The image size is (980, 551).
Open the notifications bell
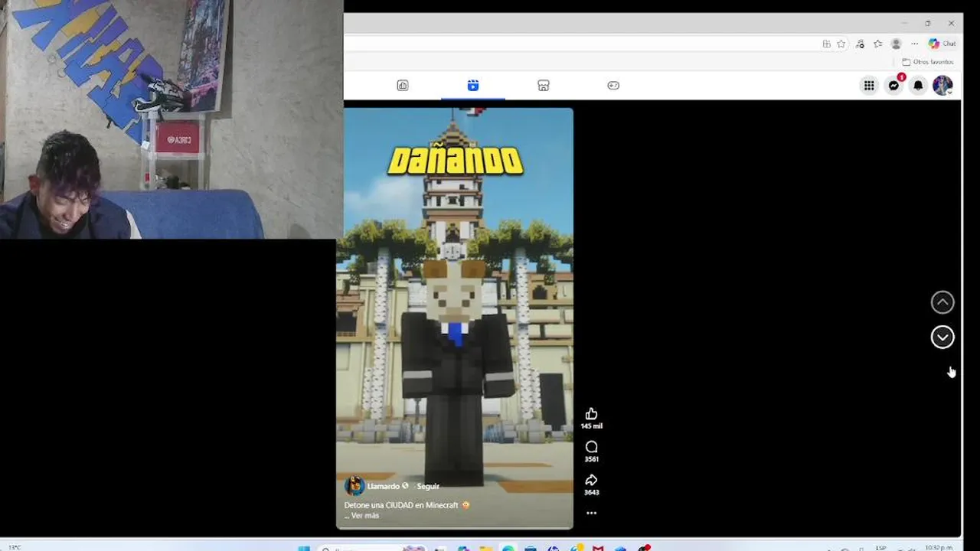918,86
